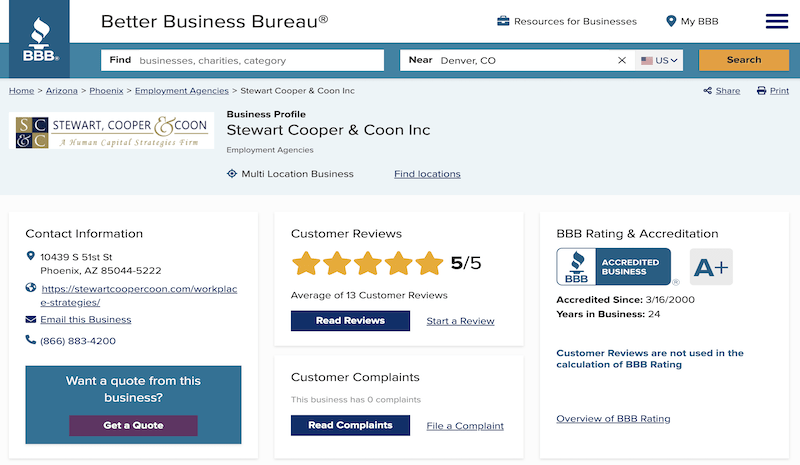Open the Employment Agencies breadcrumb
This screenshot has height=465, width=800.
(182, 90)
